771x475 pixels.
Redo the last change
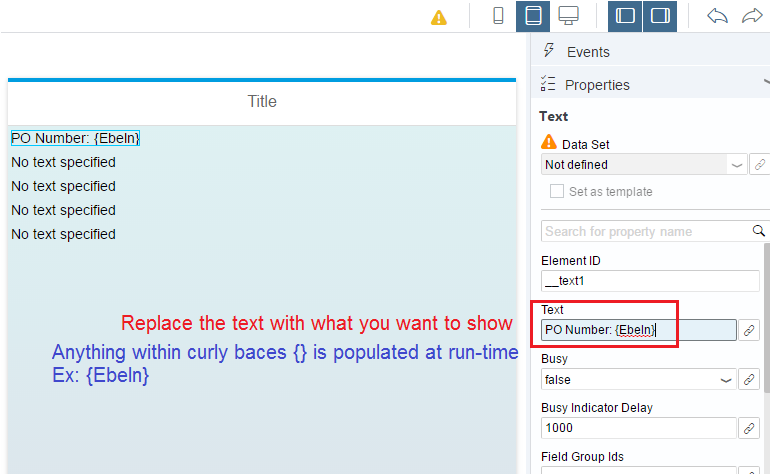(752, 16)
